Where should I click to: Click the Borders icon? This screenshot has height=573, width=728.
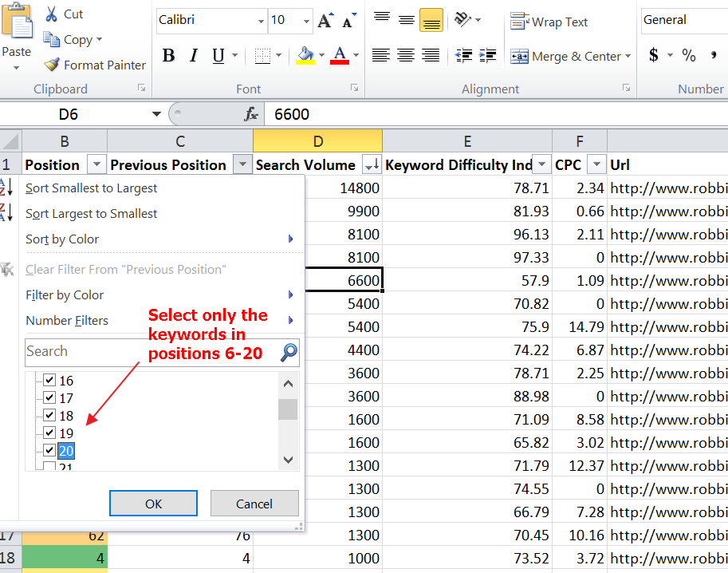pos(262,56)
